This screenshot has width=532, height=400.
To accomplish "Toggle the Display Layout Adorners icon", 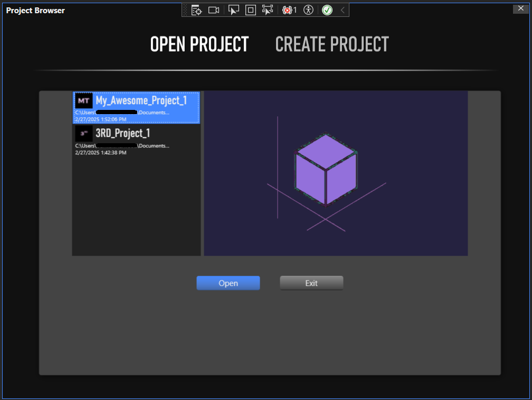I will pyautogui.click(x=251, y=10).
